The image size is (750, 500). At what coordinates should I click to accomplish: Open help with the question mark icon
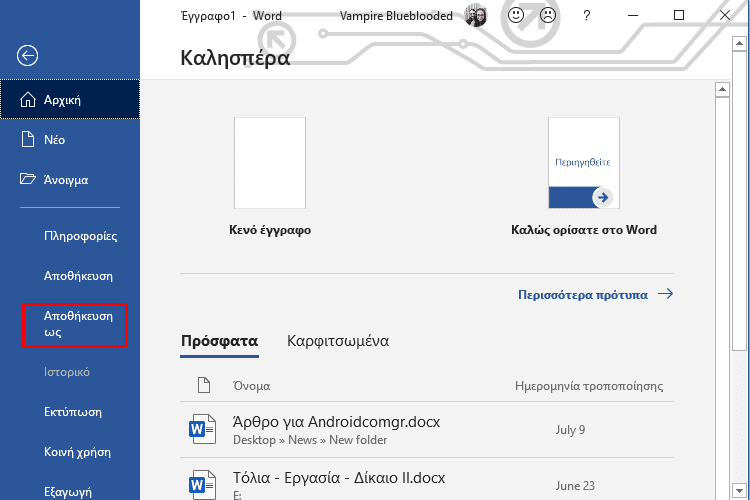(x=586, y=16)
